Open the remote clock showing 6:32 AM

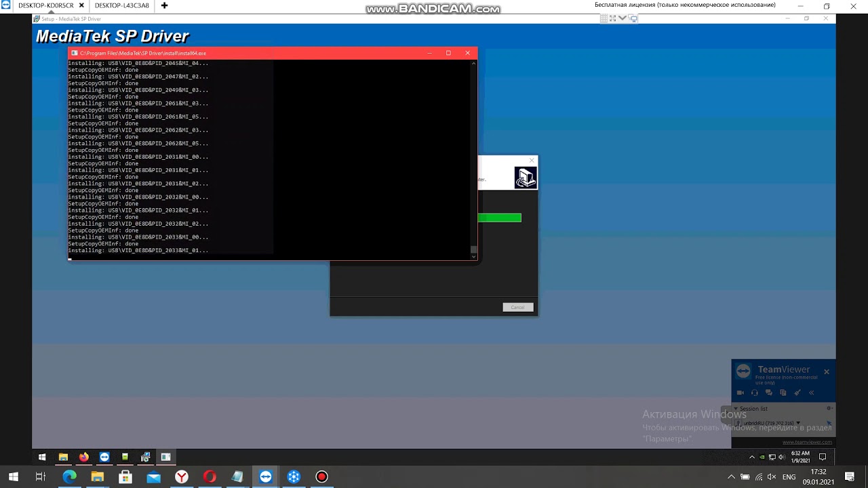(x=801, y=457)
